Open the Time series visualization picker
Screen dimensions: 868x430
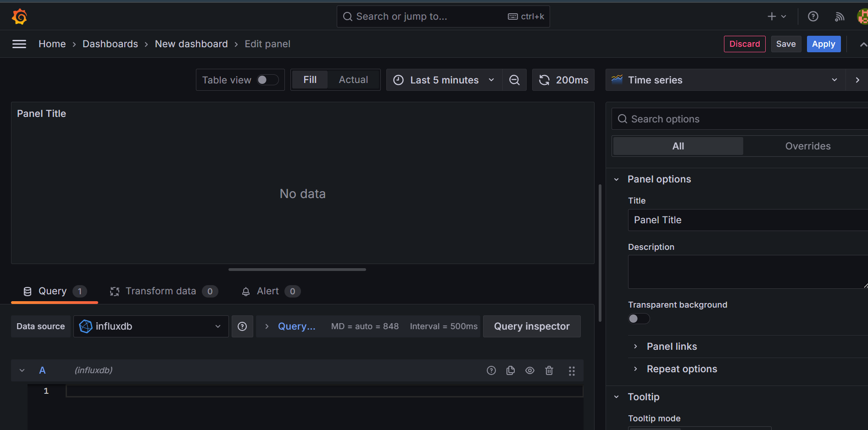[726, 80]
